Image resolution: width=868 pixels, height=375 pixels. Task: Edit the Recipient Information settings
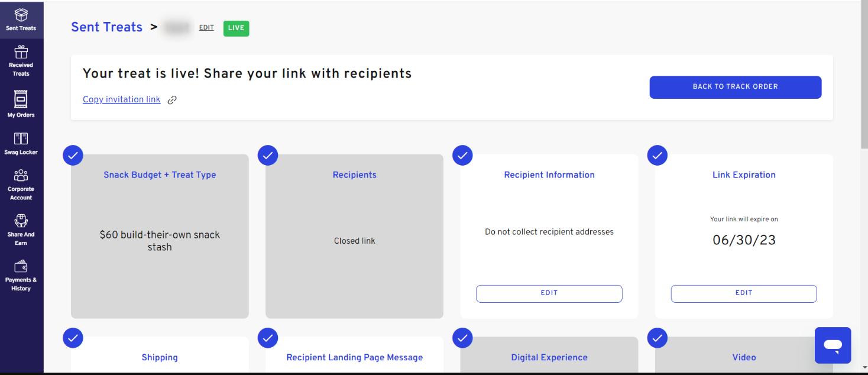pyautogui.click(x=549, y=293)
